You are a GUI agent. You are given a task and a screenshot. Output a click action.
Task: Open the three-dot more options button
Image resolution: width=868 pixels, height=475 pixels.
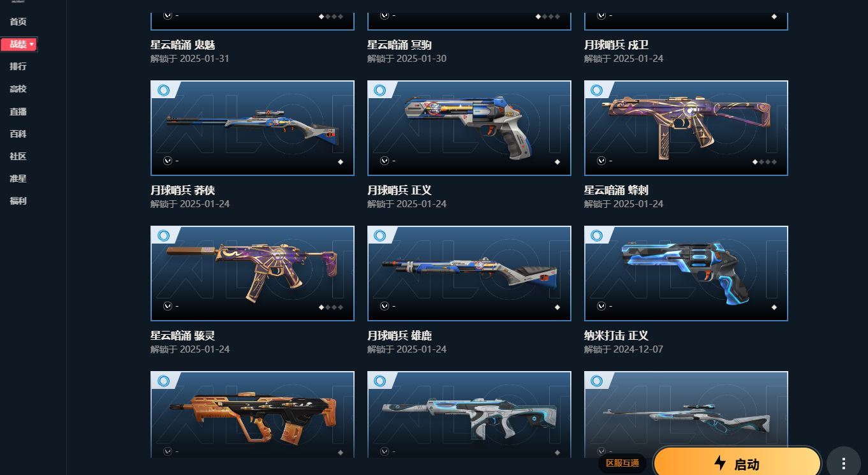[x=844, y=464]
